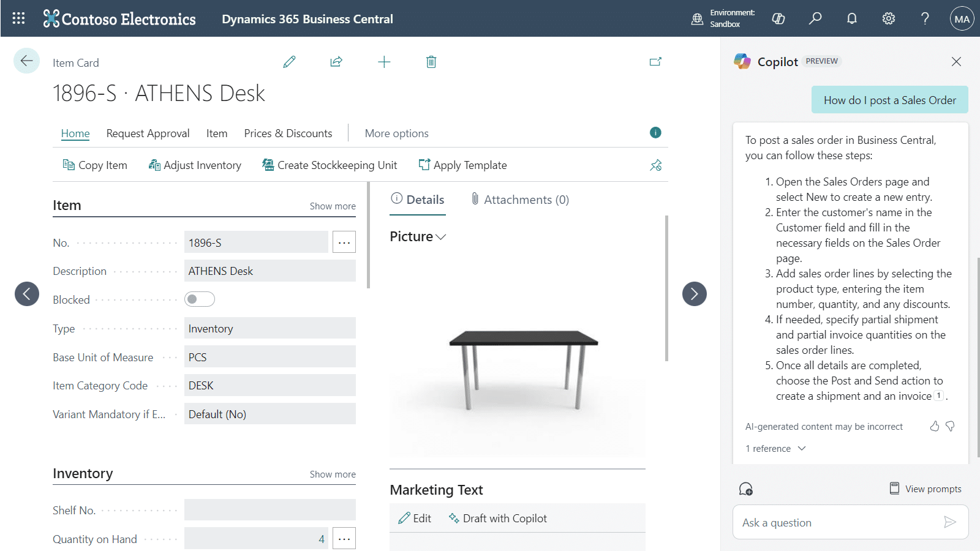This screenshot has height=551, width=980.
Task: Edit the Item Card with pencil icon
Action: 289,62
